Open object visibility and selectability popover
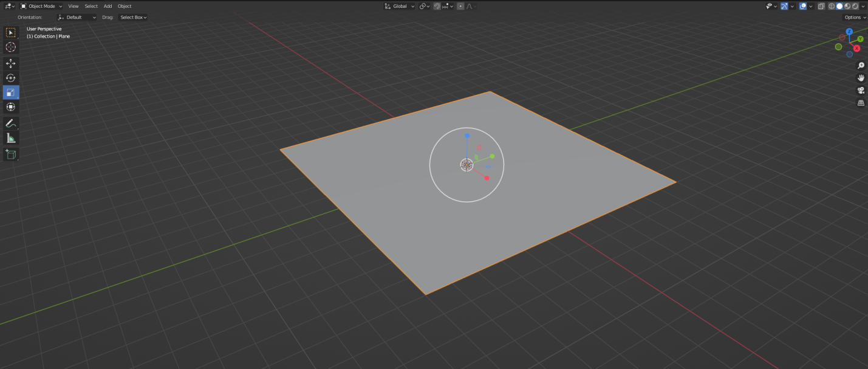868x369 pixels. [x=771, y=6]
